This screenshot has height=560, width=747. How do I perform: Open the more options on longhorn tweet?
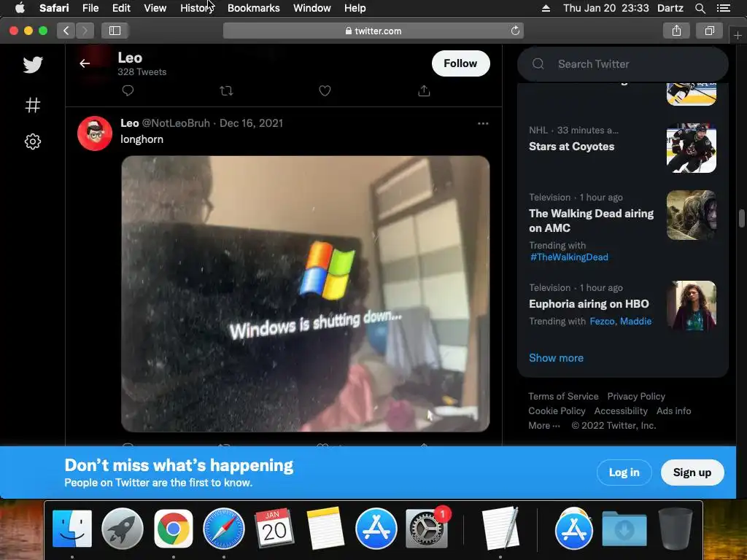pyautogui.click(x=483, y=123)
